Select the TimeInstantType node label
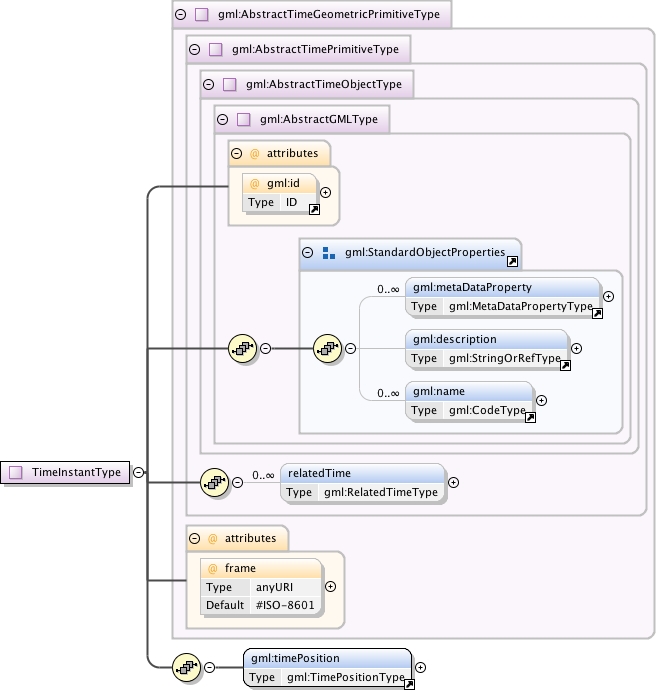Screen dimensions: 656x692 tap(76, 472)
